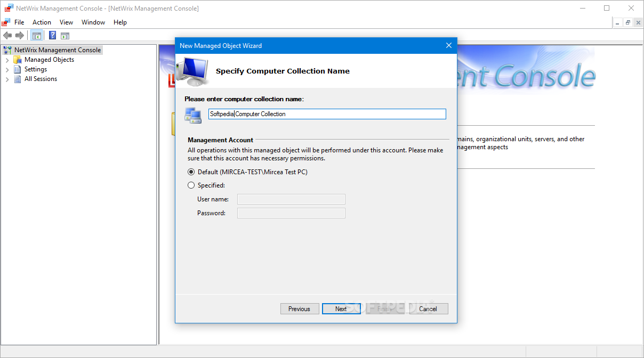
Task: Click the Specify Computer Collection Name heading
Action: pyautogui.click(x=283, y=71)
